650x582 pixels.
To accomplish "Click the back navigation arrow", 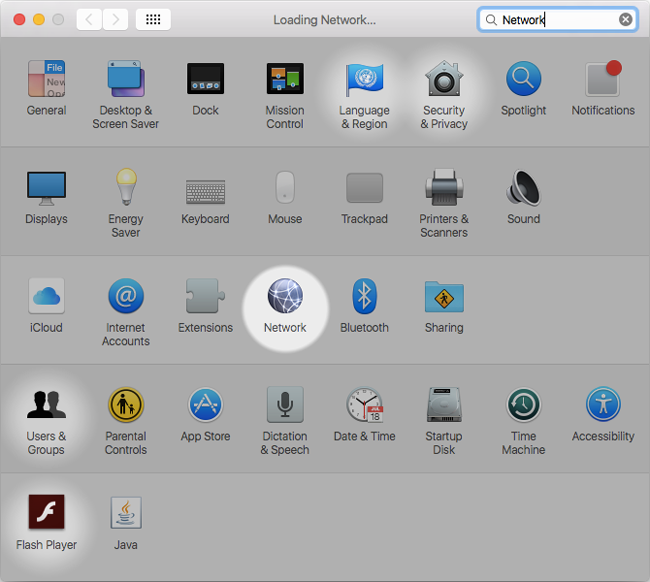I will coord(89,19).
